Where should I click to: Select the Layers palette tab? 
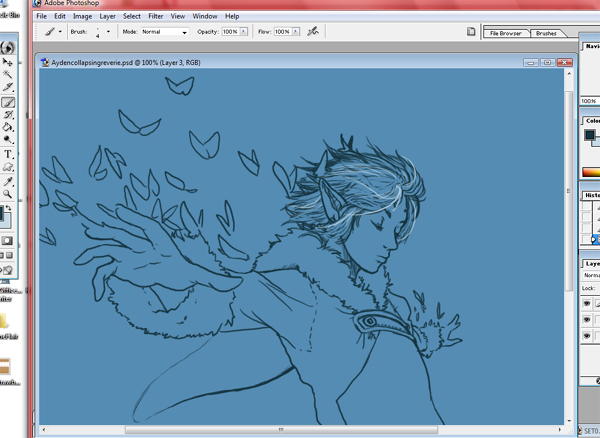coord(592,264)
